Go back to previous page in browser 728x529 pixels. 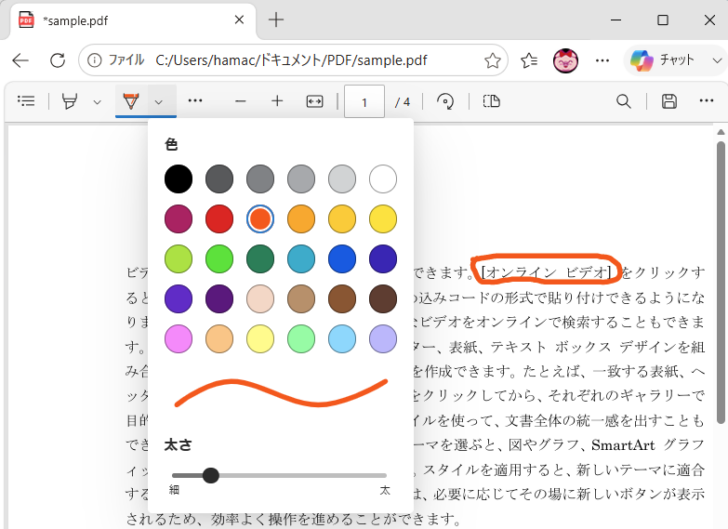(x=20, y=60)
